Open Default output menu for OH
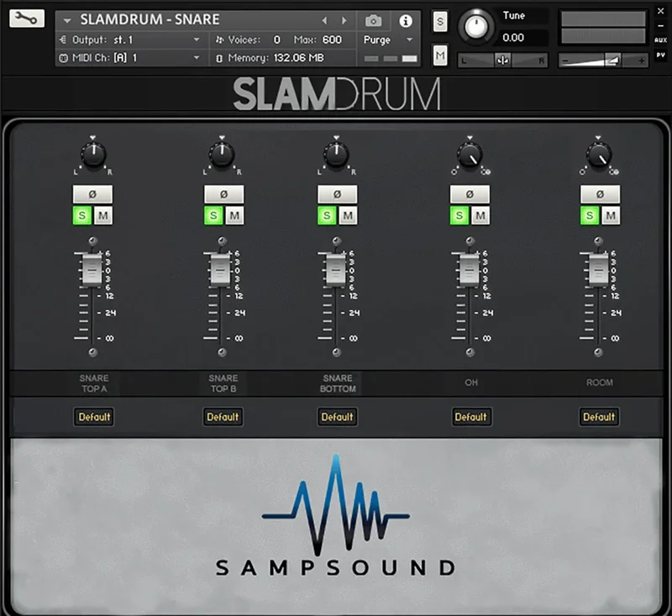Viewport: 672px width, 616px height. pyautogui.click(x=471, y=417)
